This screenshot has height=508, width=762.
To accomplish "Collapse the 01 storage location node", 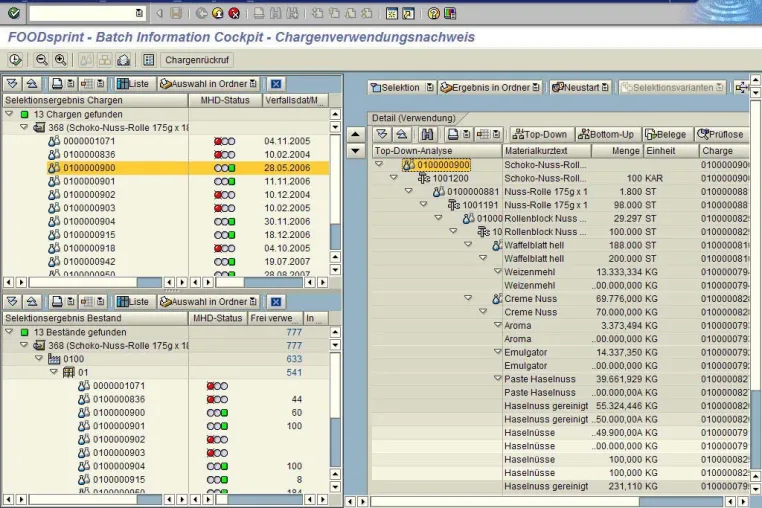I will (x=53, y=372).
